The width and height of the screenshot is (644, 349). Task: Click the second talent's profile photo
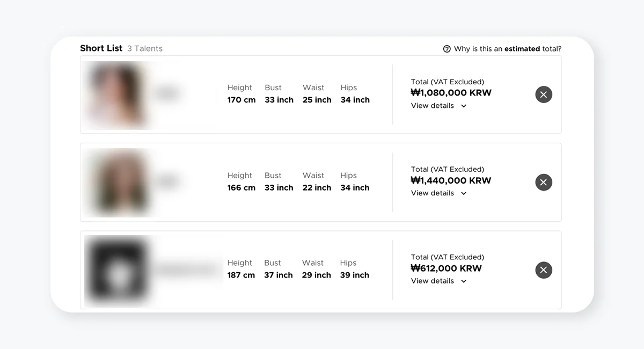tap(116, 183)
